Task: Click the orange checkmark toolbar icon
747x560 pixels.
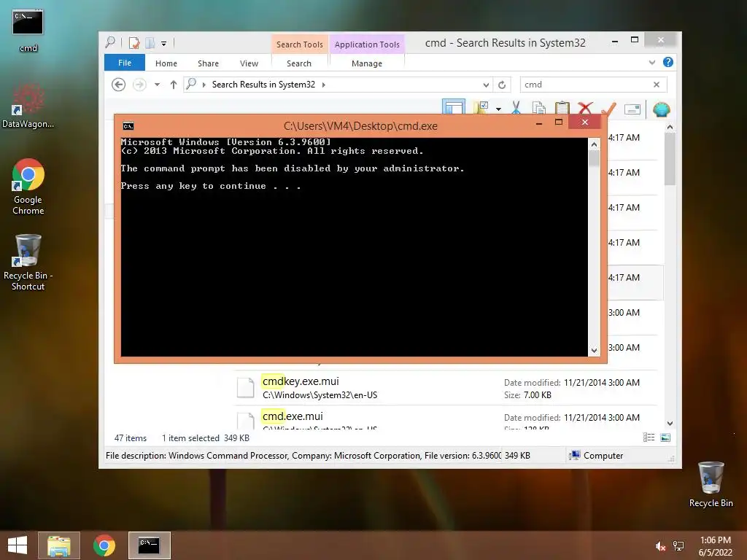Action: click(608, 109)
